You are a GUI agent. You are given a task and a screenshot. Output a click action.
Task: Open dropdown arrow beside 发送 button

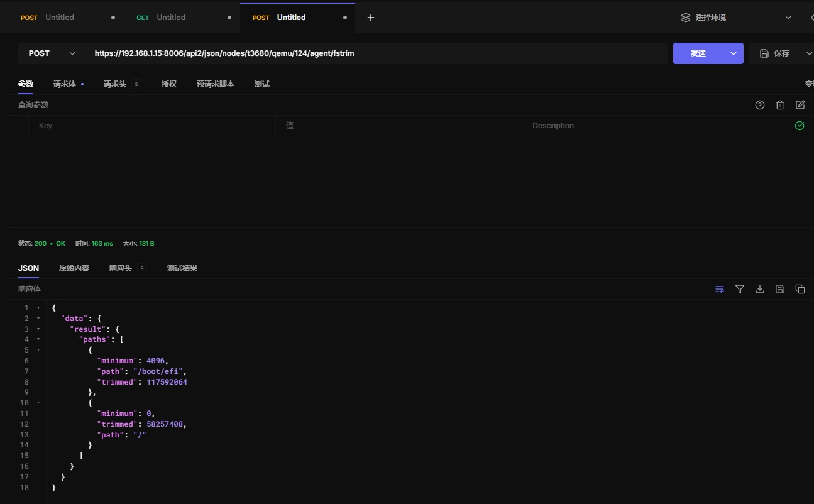coord(734,53)
